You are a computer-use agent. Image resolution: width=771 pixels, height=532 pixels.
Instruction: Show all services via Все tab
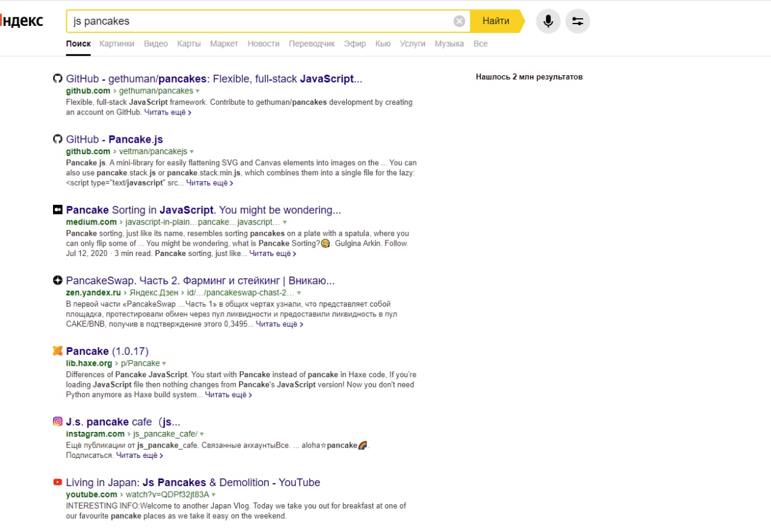481,44
